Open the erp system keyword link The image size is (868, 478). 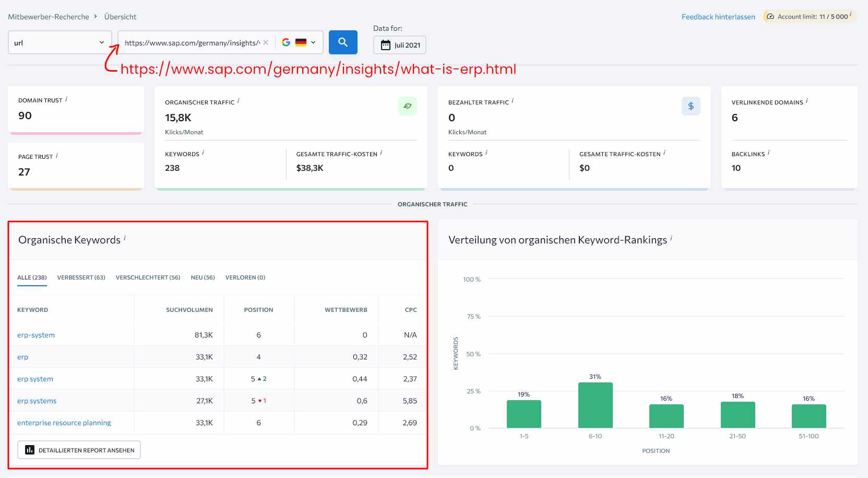pos(35,379)
